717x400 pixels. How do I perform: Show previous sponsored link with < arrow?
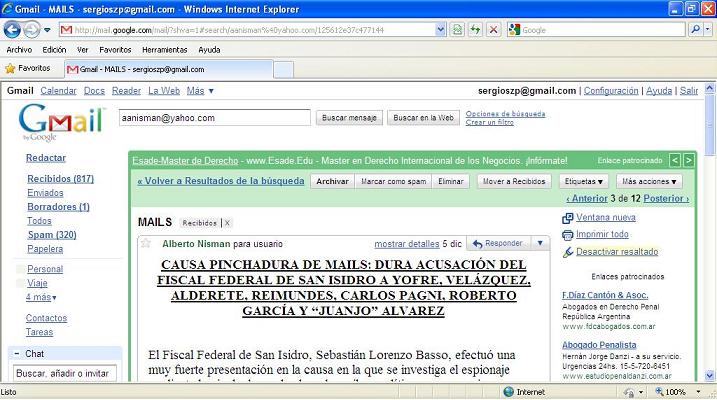click(674, 160)
